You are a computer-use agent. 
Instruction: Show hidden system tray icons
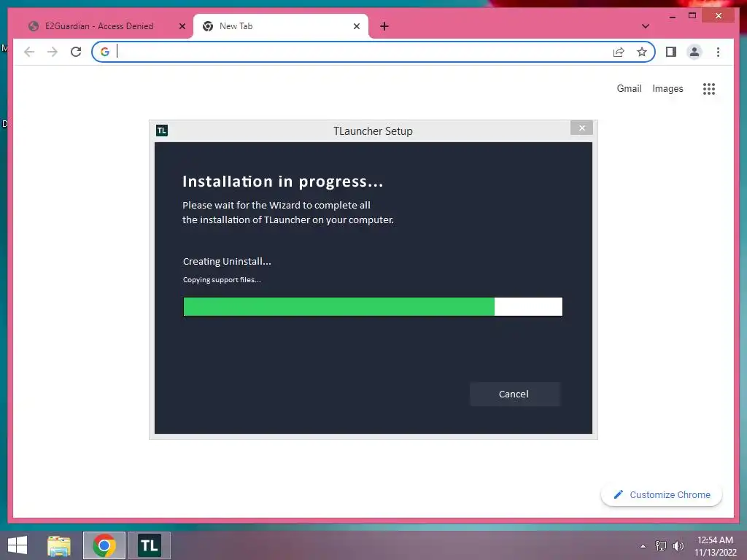(x=643, y=546)
